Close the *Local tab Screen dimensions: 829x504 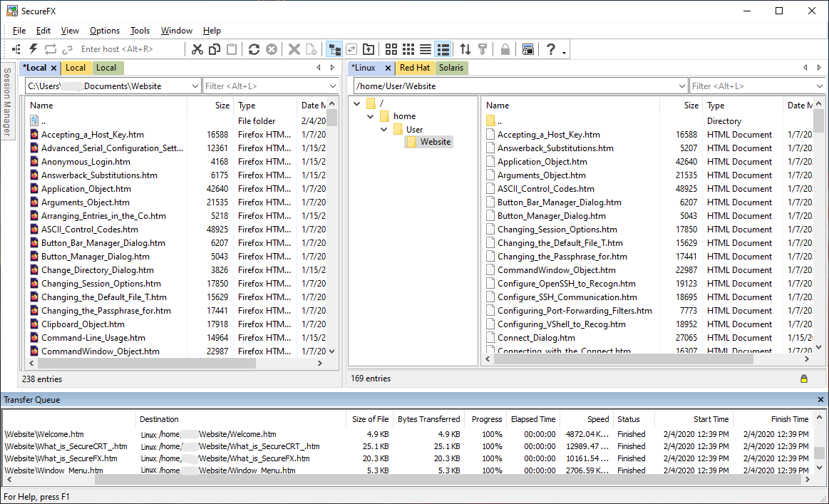click(x=53, y=68)
